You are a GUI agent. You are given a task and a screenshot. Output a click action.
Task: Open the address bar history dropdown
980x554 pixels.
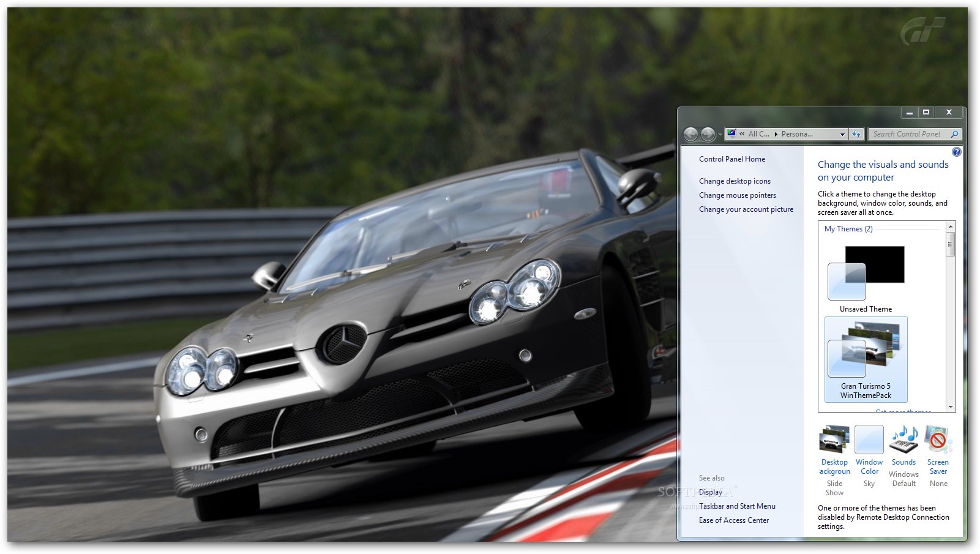[x=842, y=134]
